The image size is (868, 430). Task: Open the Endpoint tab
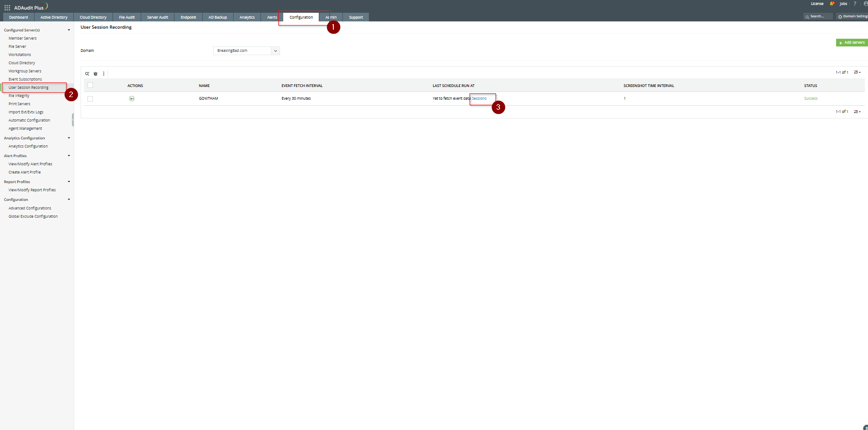[188, 17]
